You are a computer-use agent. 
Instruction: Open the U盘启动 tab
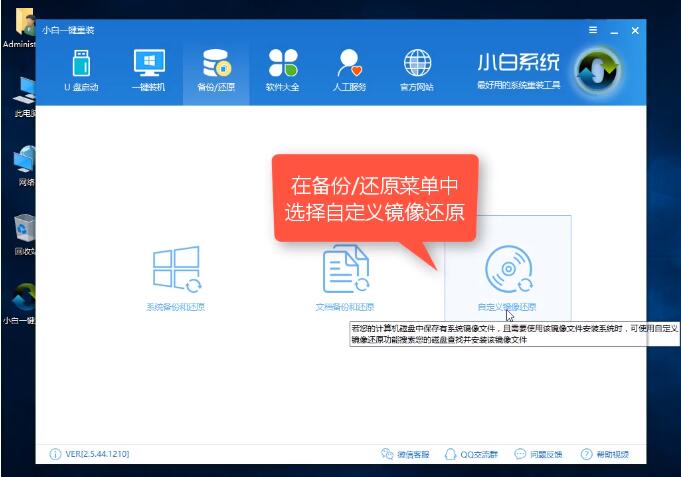pos(81,70)
